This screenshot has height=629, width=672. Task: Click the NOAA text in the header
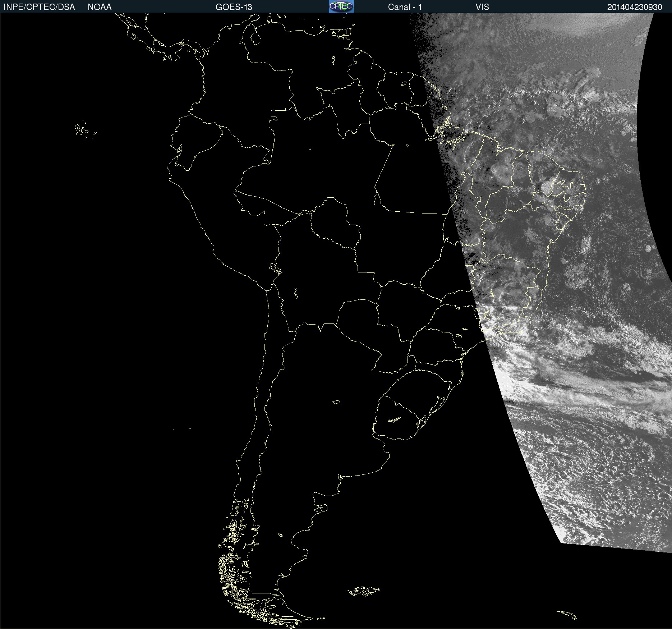point(100,7)
